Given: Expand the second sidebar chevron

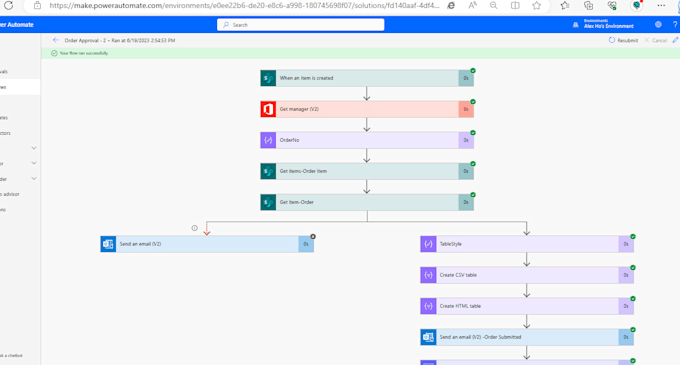Looking at the screenshot, I should pos(34,163).
